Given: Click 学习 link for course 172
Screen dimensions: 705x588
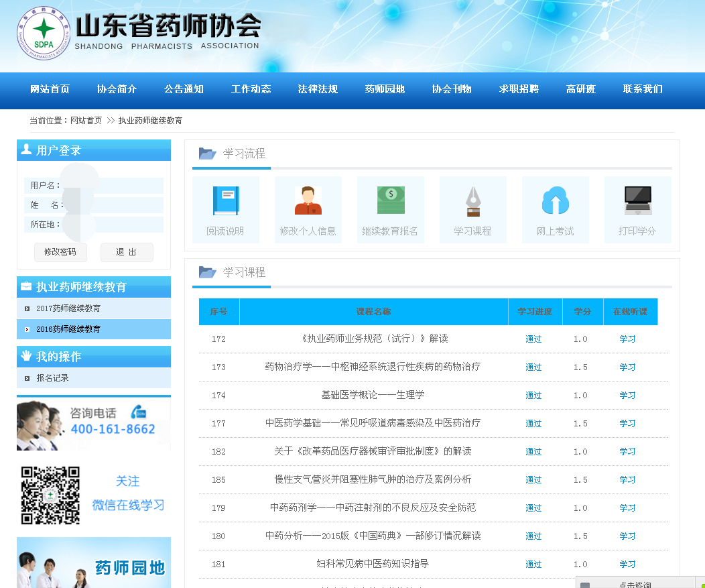Looking at the screenshot, I should [x=627, y=339].
